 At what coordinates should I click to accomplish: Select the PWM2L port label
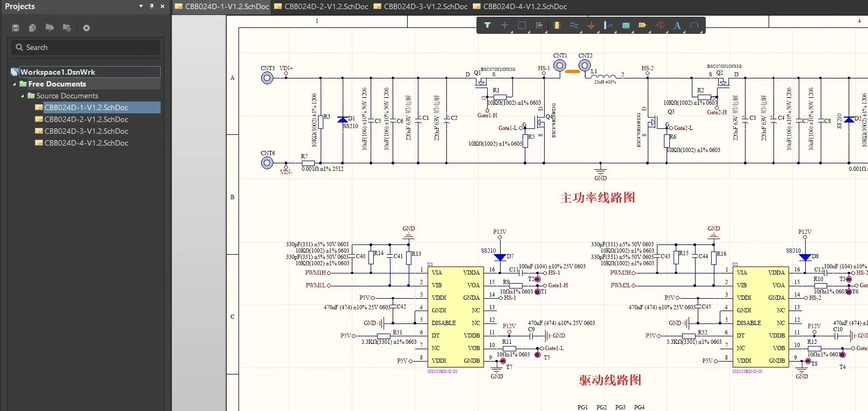[620, 285]
